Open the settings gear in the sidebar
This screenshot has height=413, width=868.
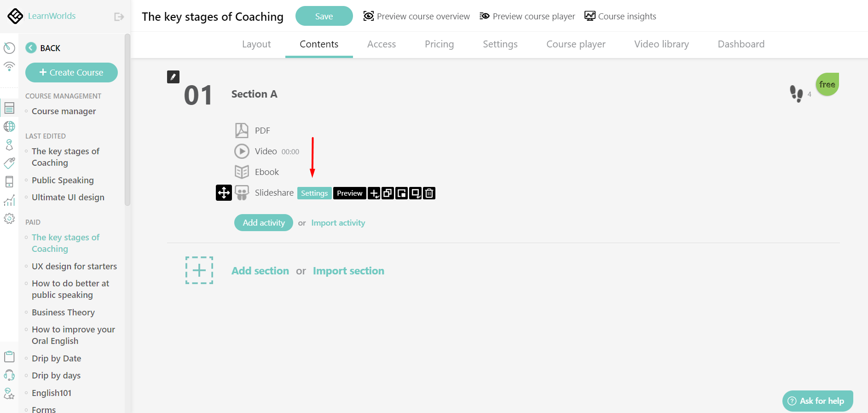[9, 219]
